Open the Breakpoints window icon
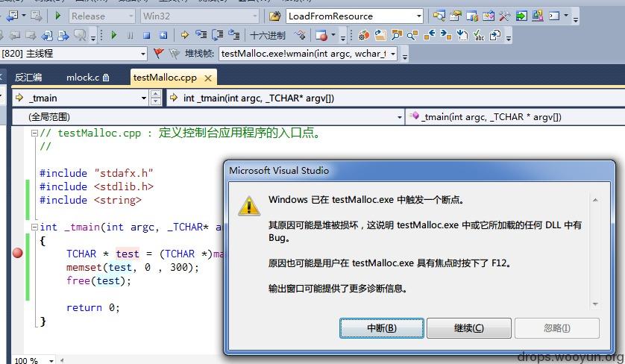 (321, 36)
